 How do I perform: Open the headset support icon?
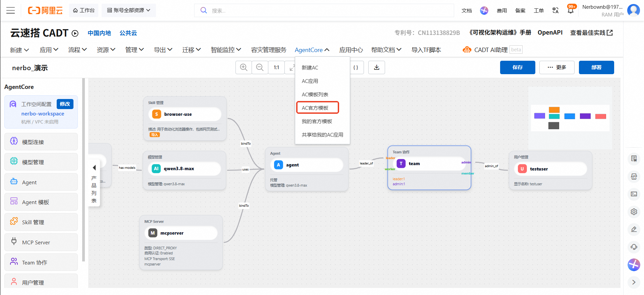634,247
